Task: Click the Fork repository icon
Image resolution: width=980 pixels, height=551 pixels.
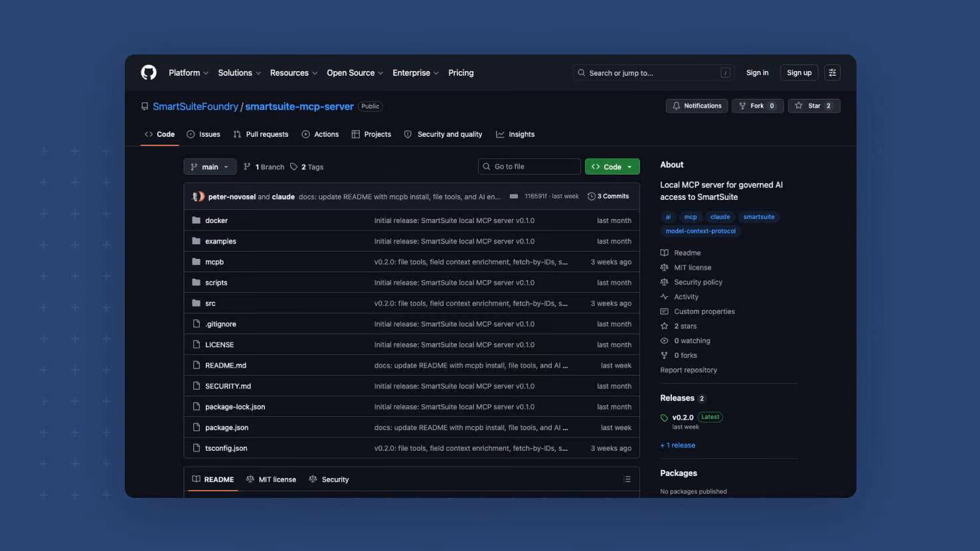Action: pos(742,106)
